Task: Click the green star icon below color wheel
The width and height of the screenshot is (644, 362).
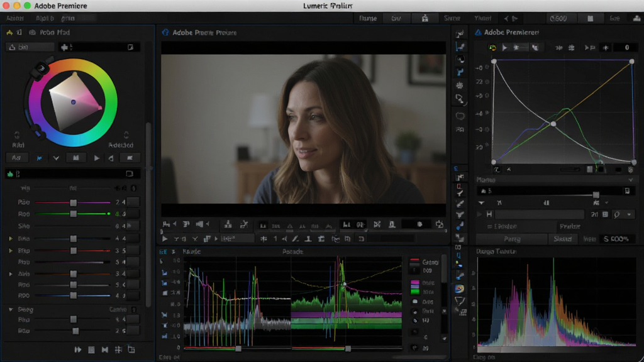Action: coord(10,174)
